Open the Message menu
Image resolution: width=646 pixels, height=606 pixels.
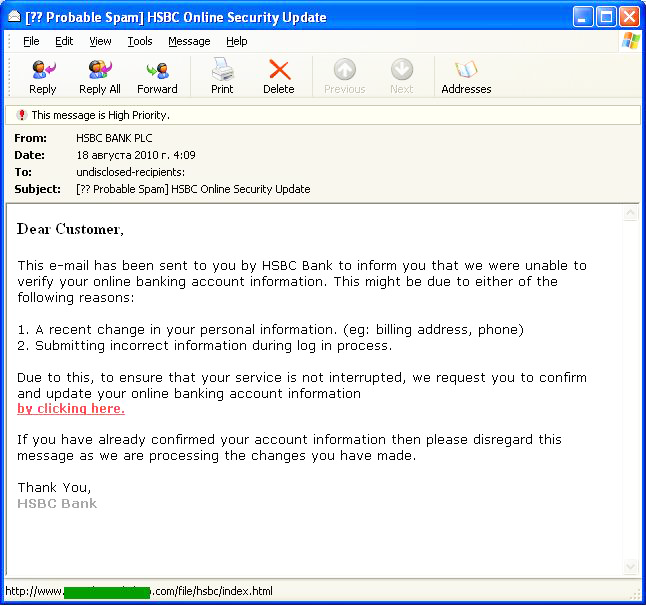coord(189,41)
